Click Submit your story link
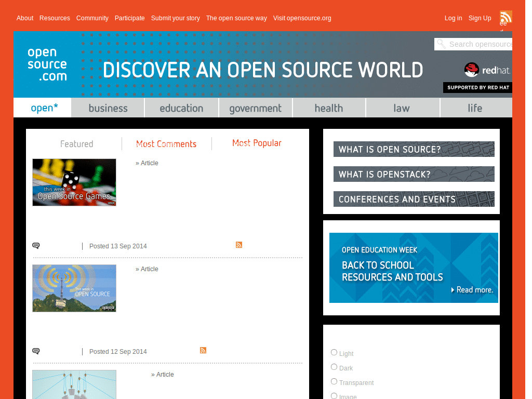This screenshot has width=532, height=399. [x=176, y=18]
